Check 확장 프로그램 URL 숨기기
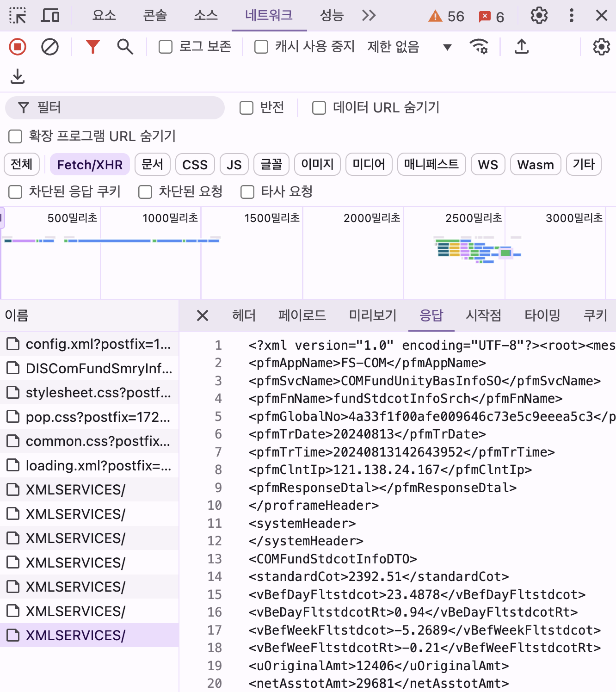 [15, 136]
